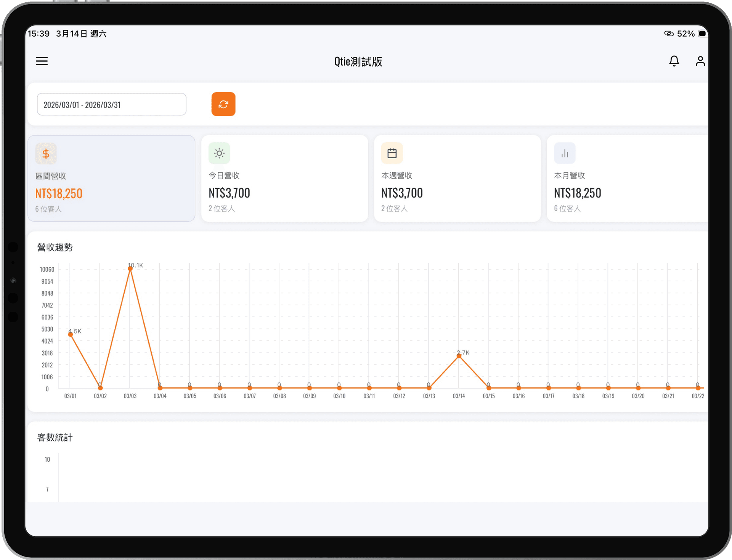Open the date range picker field
The height and width of the screenshot is (560, 732).
[111, 104]
